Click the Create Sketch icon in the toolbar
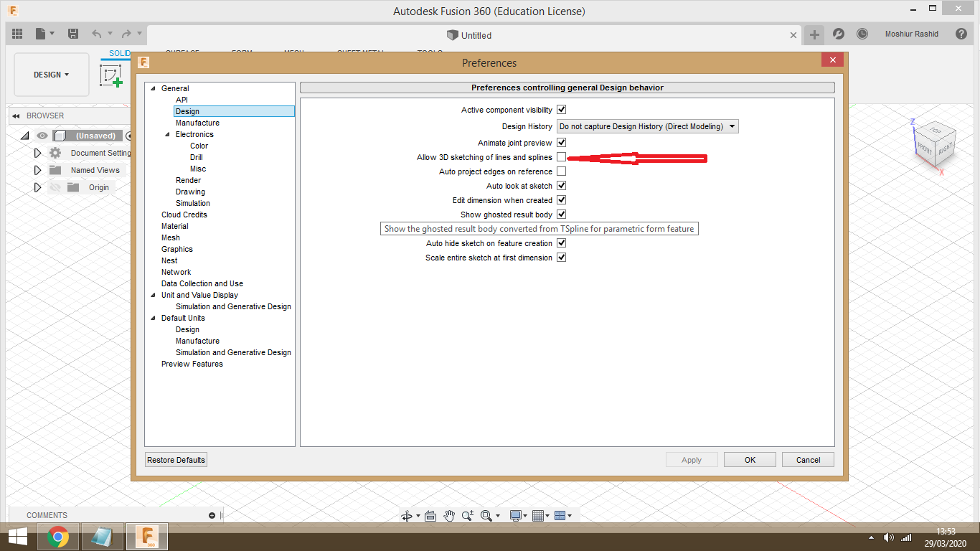This screenshot has width=980, height=551. (112, 75)
